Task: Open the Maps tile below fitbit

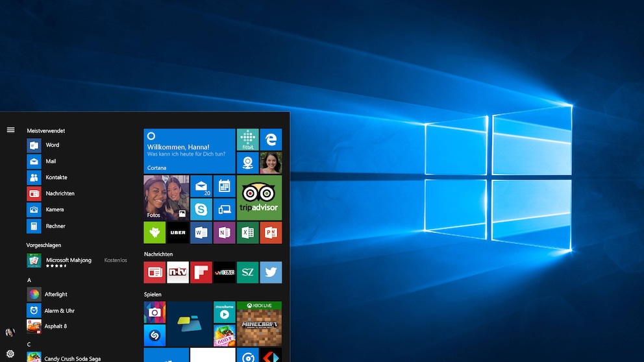Action: click(247, 163)
